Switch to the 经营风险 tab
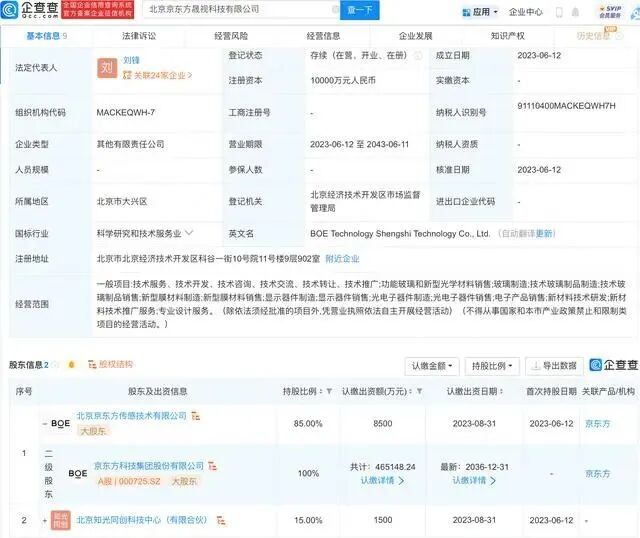Image resolution: width=640 pixels, height=538 pixels. (231, 36)
